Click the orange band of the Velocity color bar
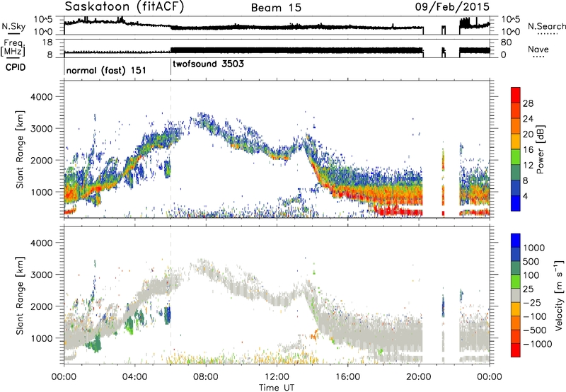The image size is (566, 392). (x=516, y=323)
